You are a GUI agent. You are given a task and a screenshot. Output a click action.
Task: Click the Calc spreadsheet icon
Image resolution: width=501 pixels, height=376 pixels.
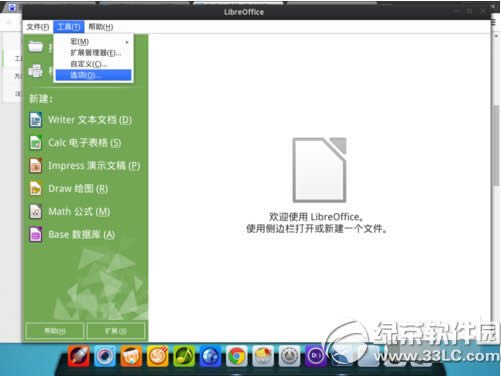tap(36, 143)
